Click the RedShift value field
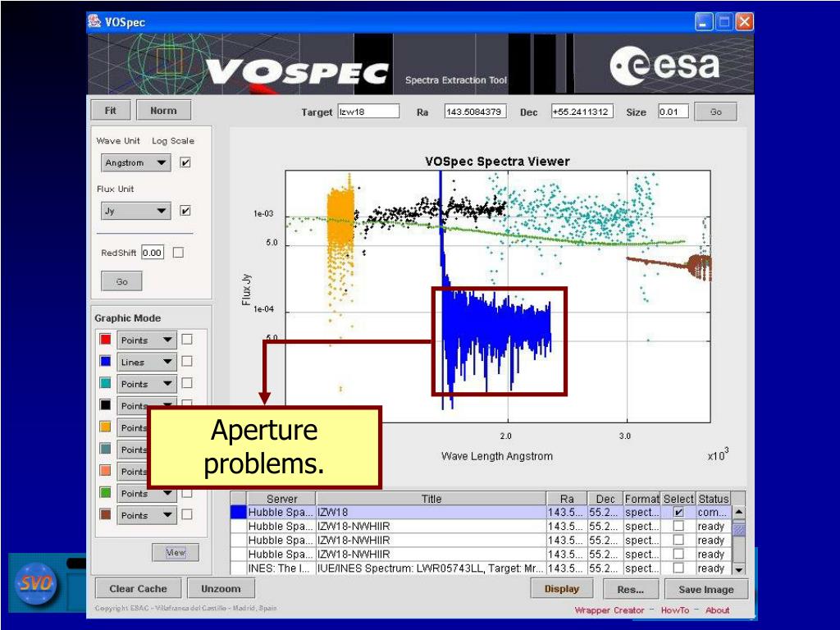Screen dimensions: 840x630 pos(153,253)
